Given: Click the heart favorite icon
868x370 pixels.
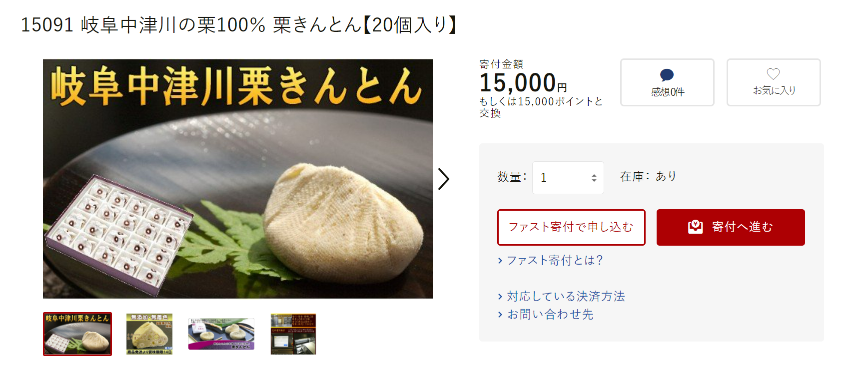Looking at the screenshot, I should pyautogui.click(x=773, y=74).
